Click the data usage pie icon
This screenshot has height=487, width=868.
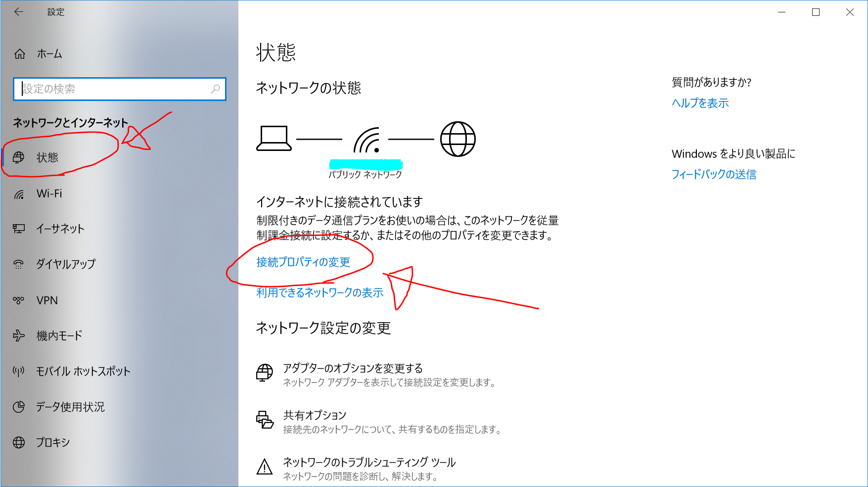point(19,407)
